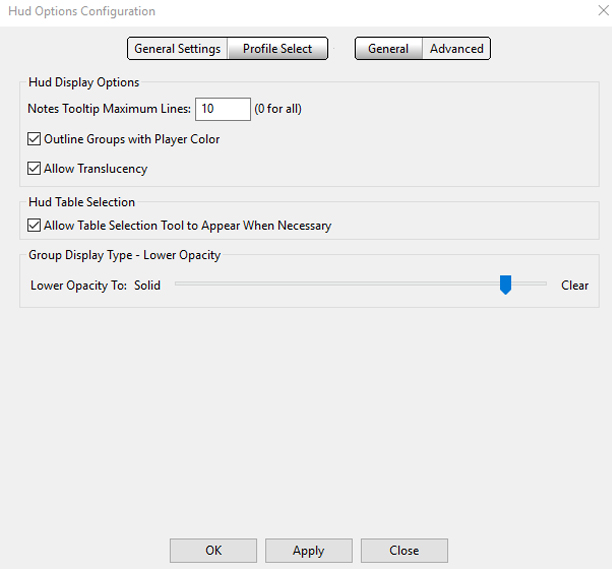Switch to the General Settings tab
This screenshot has height=569, width=612.
(x=177, y=49)
